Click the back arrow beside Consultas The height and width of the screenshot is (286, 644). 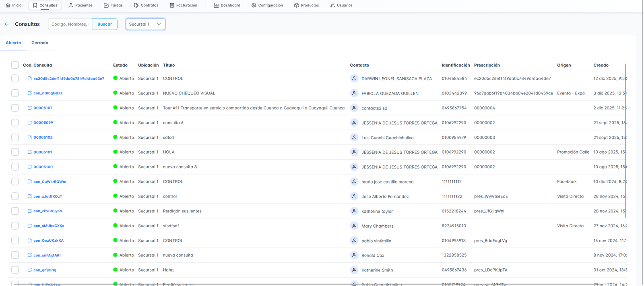(7, 24)
